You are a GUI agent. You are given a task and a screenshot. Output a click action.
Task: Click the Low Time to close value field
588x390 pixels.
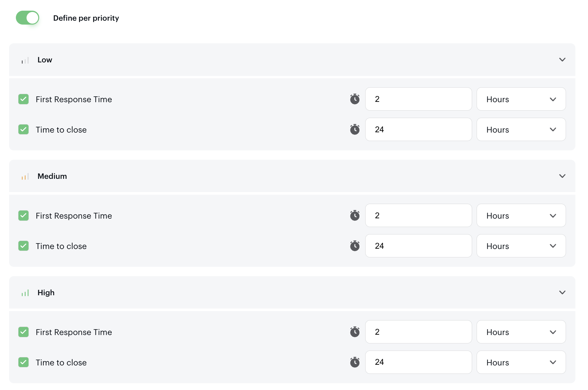tap(418, 129)
